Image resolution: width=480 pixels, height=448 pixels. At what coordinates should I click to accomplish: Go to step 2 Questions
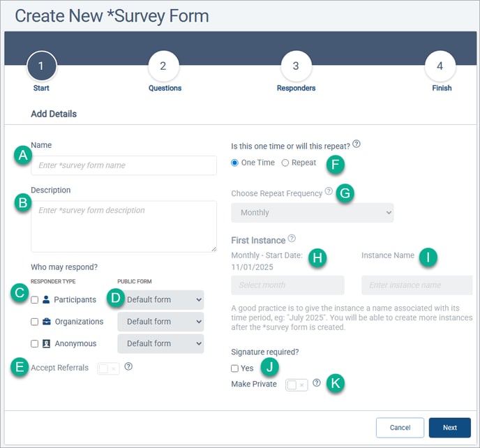163,67
